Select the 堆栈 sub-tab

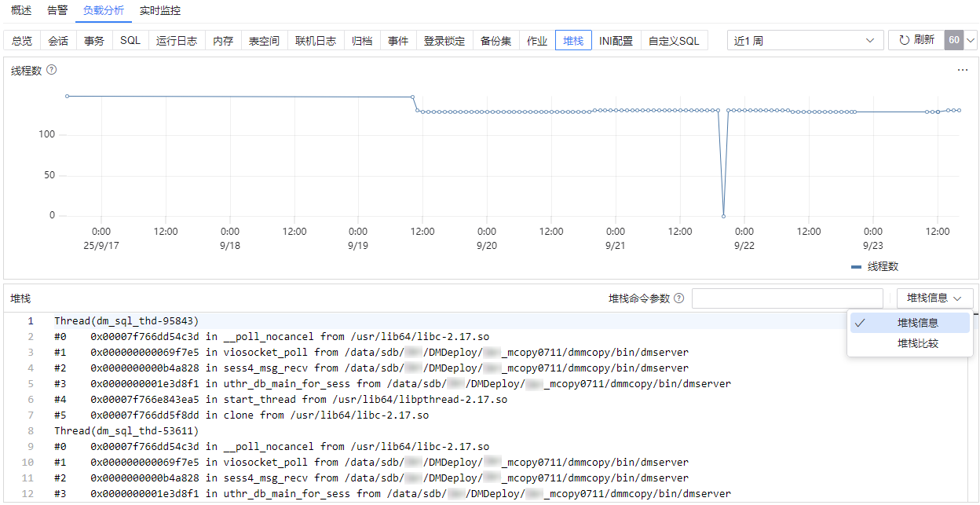(x=573, y=41)
